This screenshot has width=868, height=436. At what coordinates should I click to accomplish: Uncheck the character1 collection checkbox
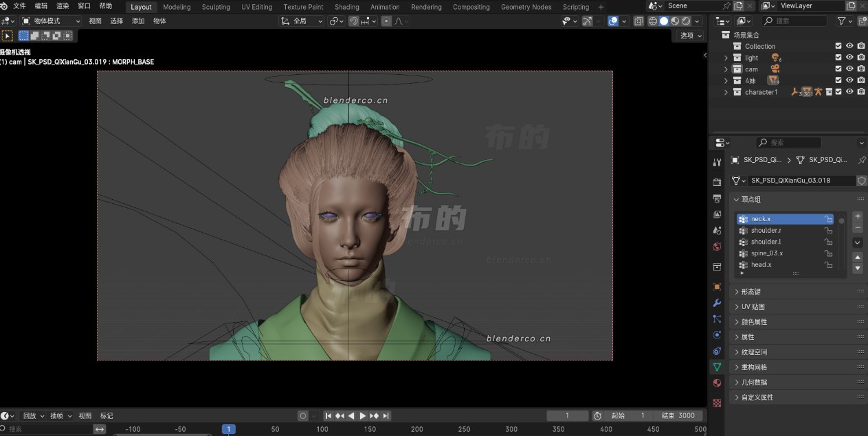tap(838, 92)
